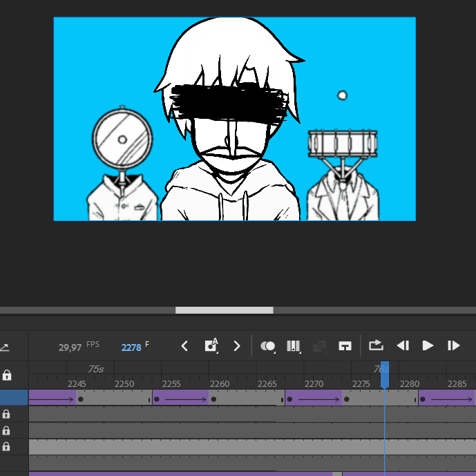Toggle the onion skin icon
This screenshot has height=476, width=476.
coord(268,346)
